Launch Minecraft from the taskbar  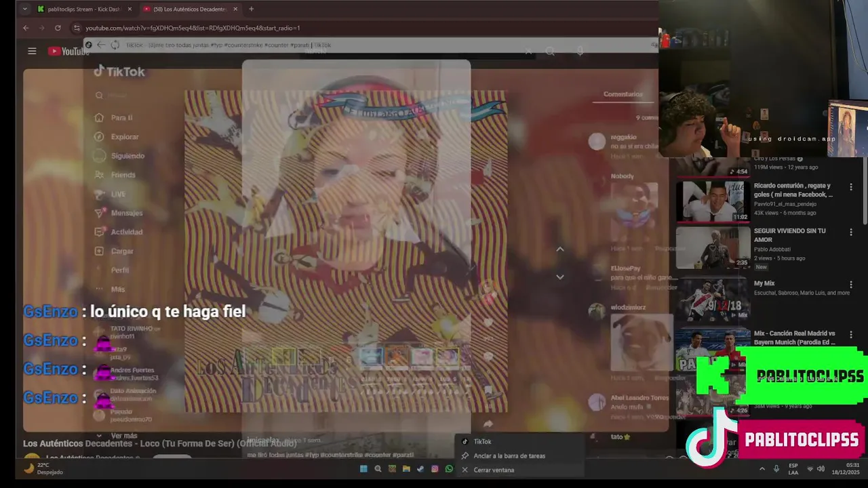392,469
